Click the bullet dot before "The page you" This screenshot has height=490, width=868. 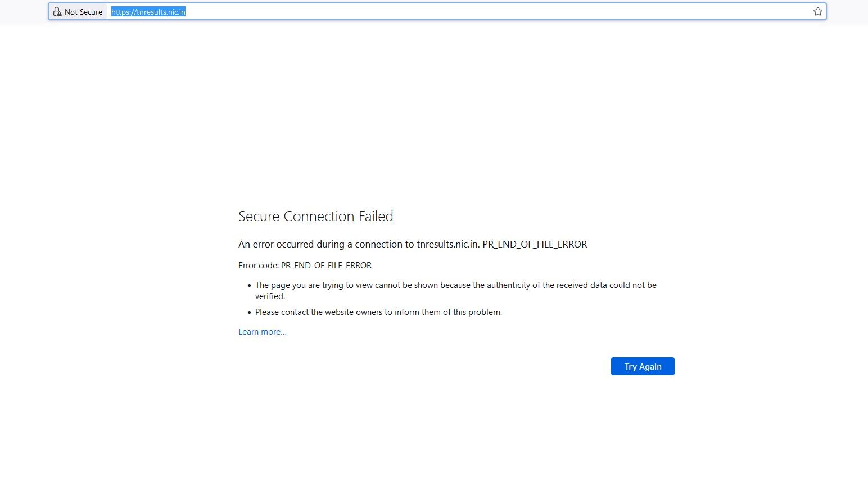(250, 286)
